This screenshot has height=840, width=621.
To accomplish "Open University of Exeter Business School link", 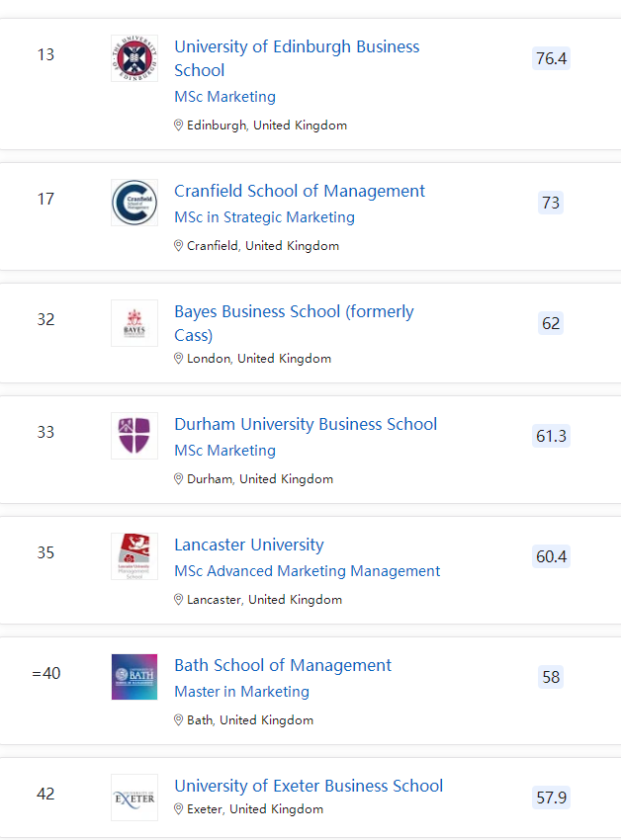I will click(x=309, y=786).
